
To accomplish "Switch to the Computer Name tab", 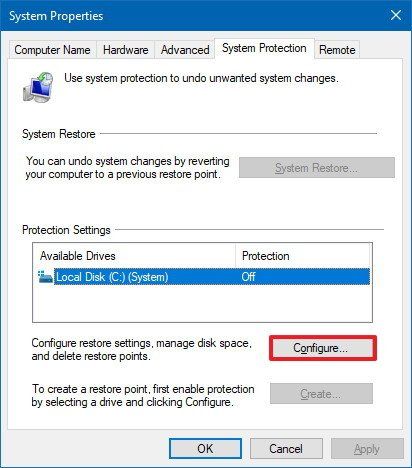I will pos(52,50).
